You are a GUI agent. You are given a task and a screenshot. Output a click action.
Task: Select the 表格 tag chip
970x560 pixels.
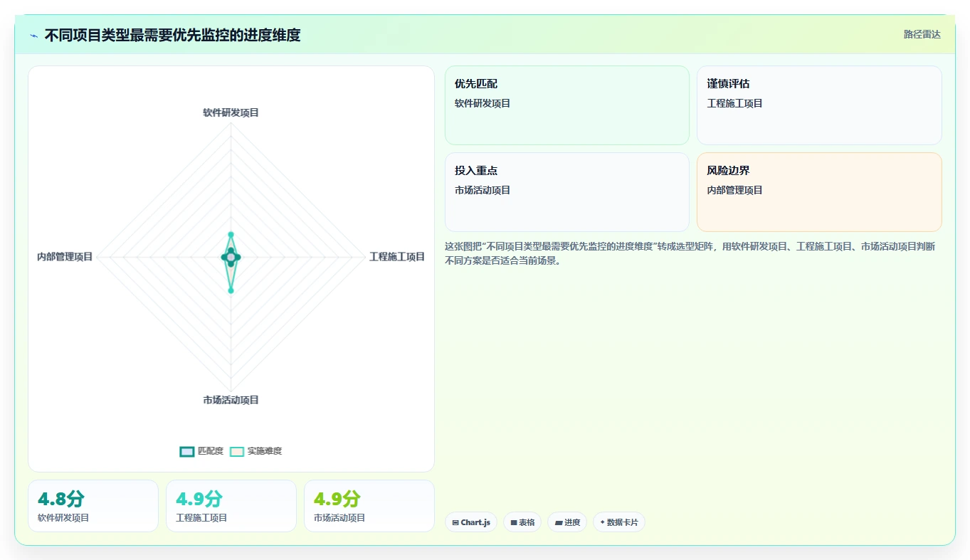click(522, 522)
